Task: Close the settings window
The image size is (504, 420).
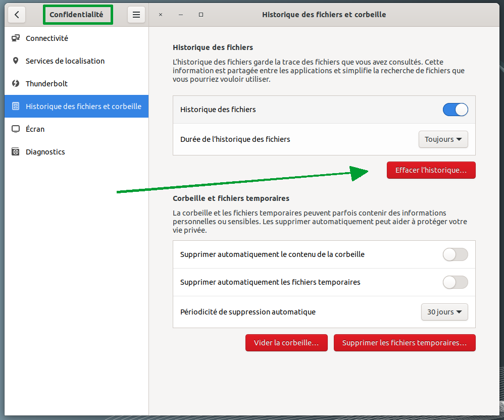Action: point(161,15)
